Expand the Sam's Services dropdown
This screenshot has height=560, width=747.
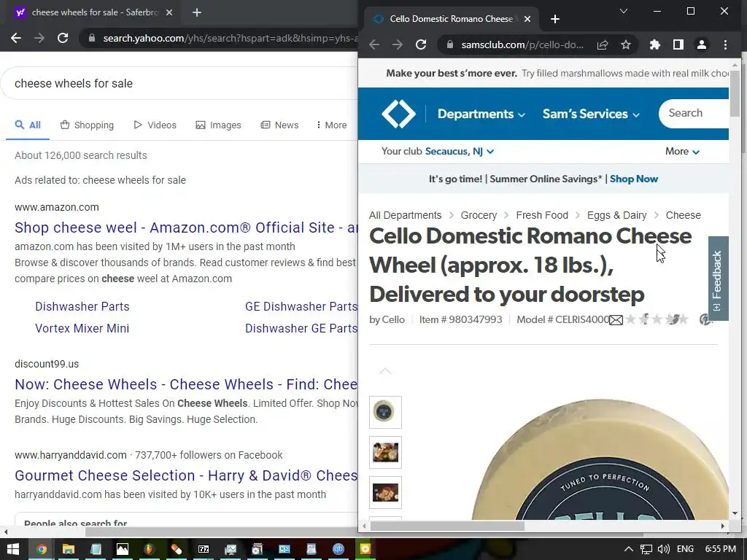pos(591,114)
